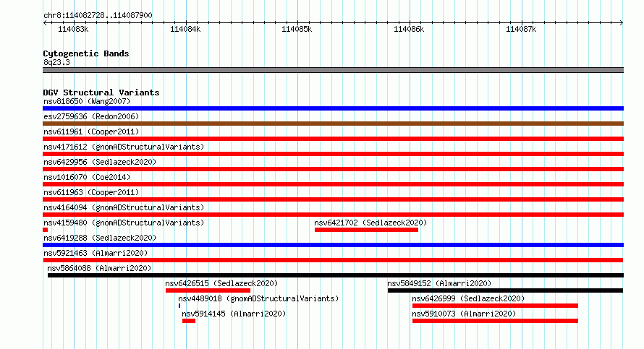
Task: Select the esv2759636 (Redon2006) brown bar
Action: tap(333, 124)
